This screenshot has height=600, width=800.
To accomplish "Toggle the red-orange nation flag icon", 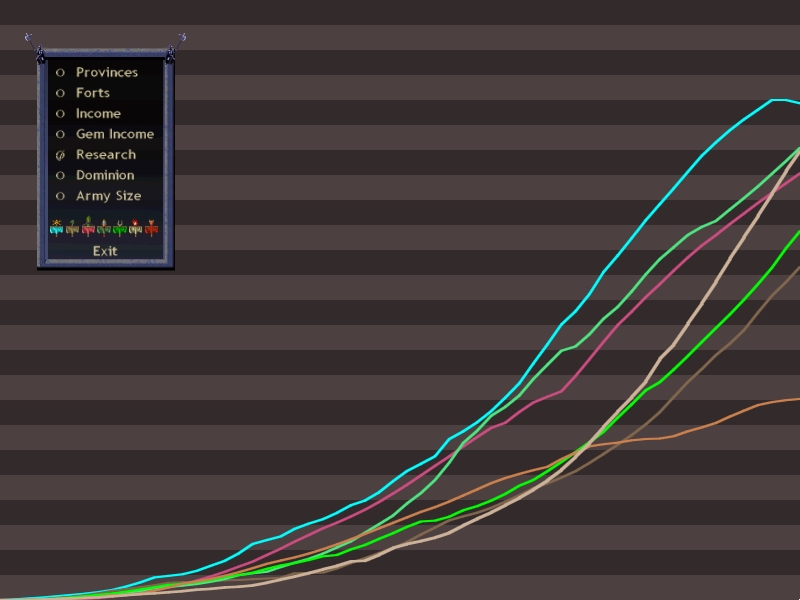I will (151, 228).
